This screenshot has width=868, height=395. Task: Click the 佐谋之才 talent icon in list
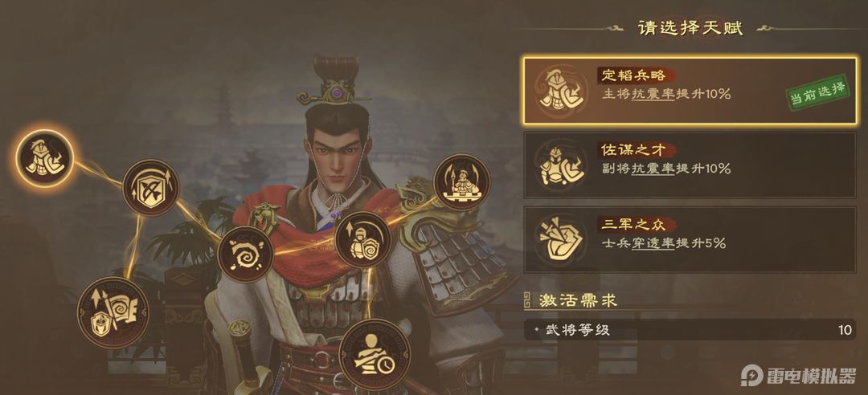click(x=559, y=165)
